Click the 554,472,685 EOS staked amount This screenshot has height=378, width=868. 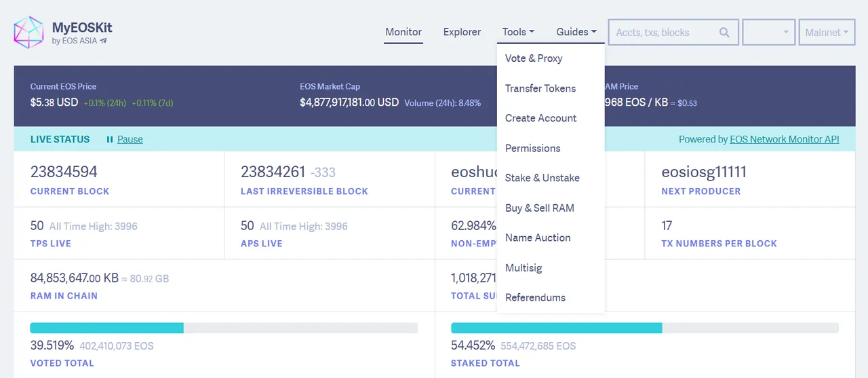[538, 346]
